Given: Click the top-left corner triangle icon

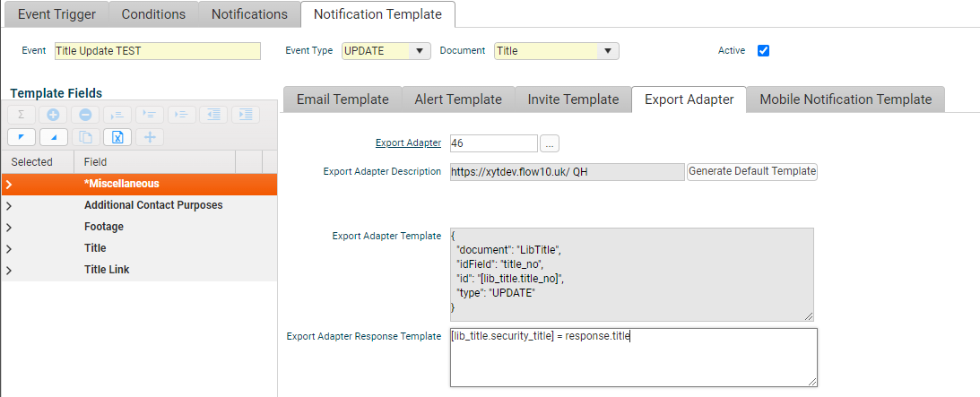Looking at the screenshot, I should [22, 137].
